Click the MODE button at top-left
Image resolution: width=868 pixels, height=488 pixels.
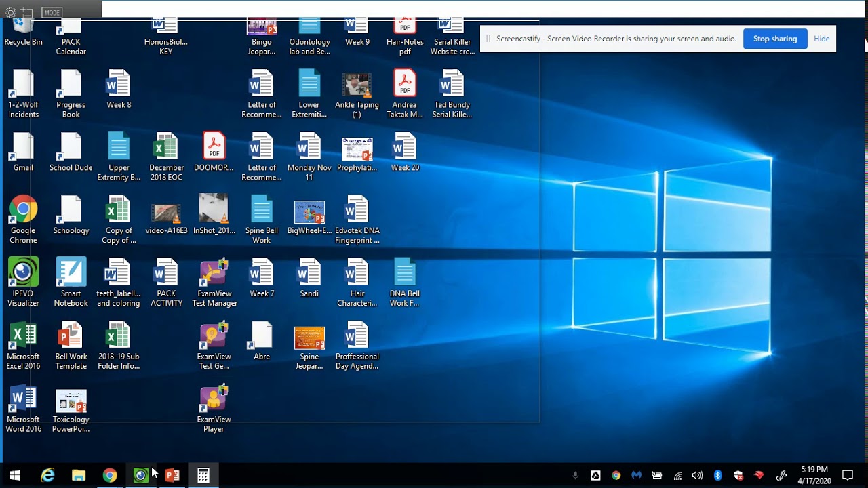[52, 12]
